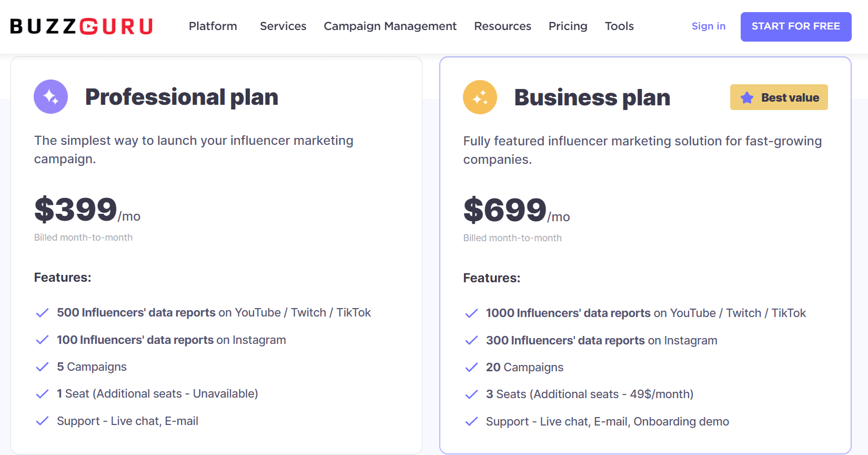
Task: Click 'Features:' heading in Professional plan
Action: coord(63,278)
